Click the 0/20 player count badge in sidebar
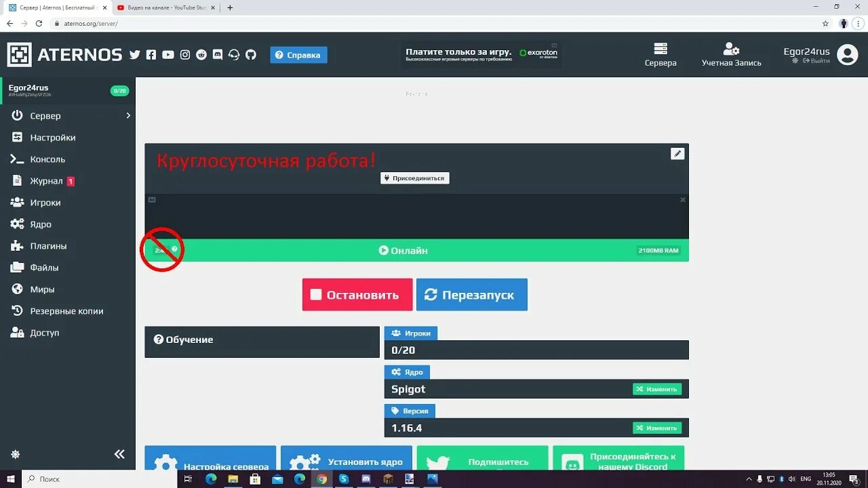868x488 pixels. click(119, 90)
